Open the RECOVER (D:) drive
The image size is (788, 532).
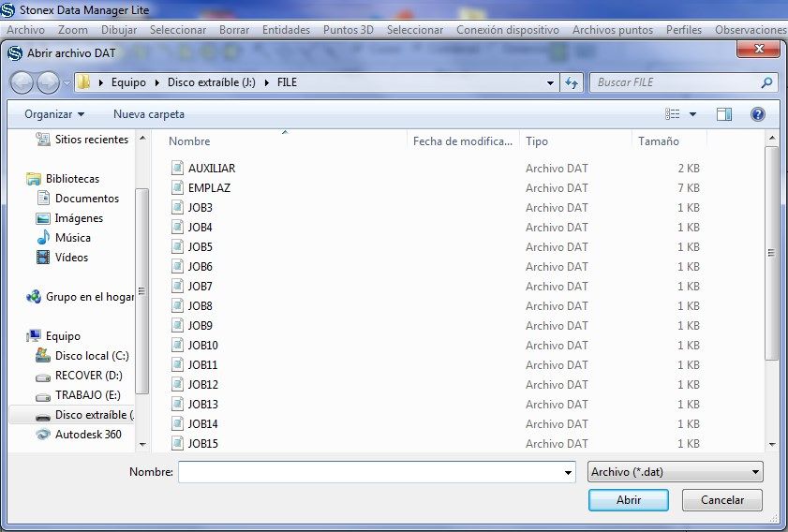(79, 376)
